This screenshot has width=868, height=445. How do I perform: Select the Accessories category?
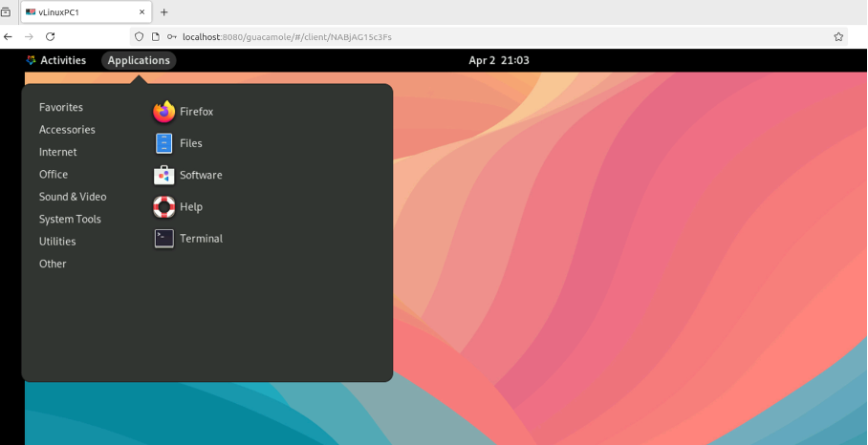(67, 130)
